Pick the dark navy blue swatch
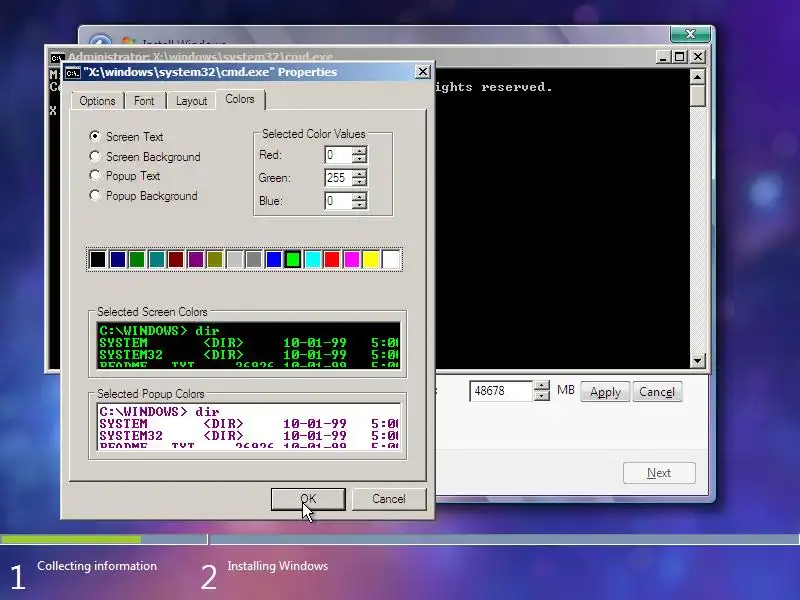The width and height of the screenshot is (800, 600). 117,259
